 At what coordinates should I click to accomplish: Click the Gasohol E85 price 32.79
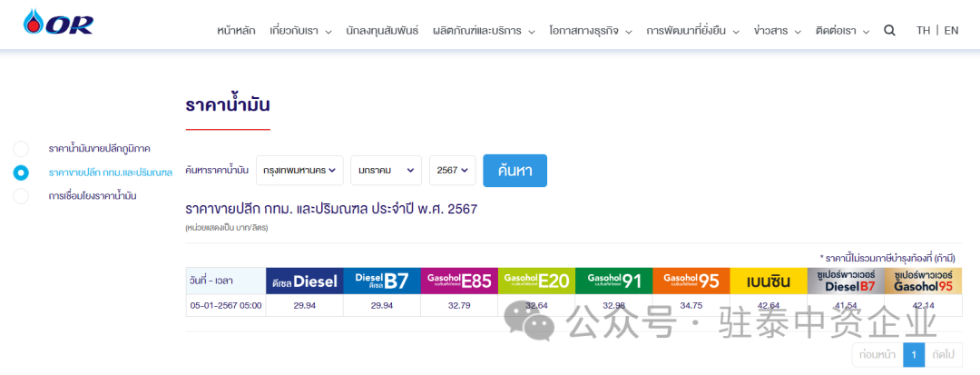[x=459, y=306]
